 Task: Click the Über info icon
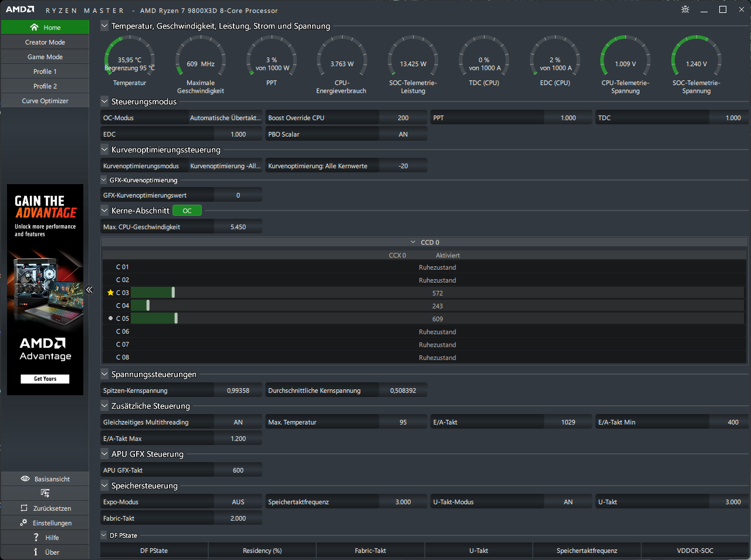click(36, 552)
